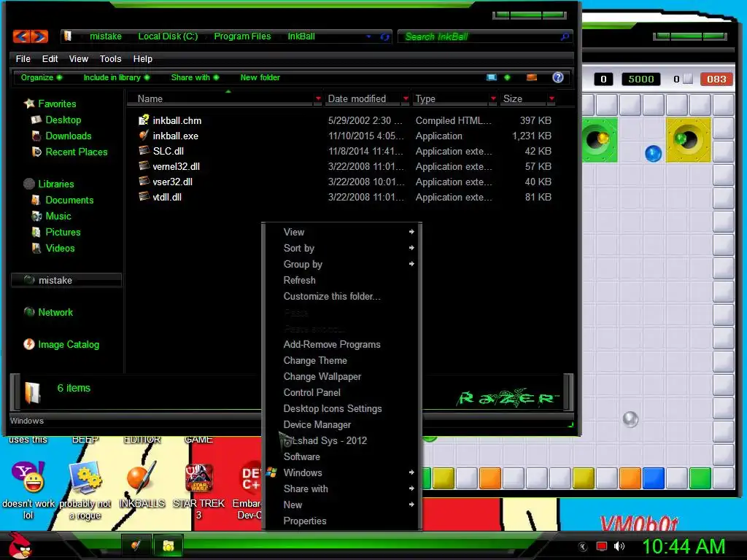Screen dimensions: 747x560
Task: Open the address bar history dropdown arrow
Action: pyautogui.click(x=368, y=36)
